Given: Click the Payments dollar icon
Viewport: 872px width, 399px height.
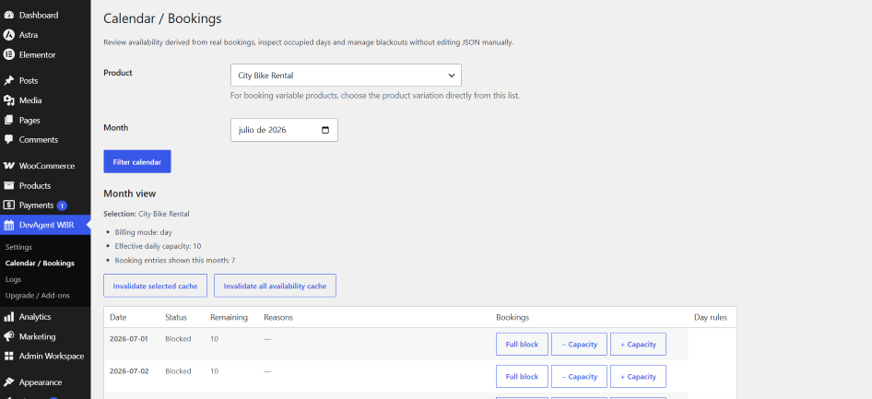Looking at the screenshot, I should pyautogui.click(x=8, y=205).
